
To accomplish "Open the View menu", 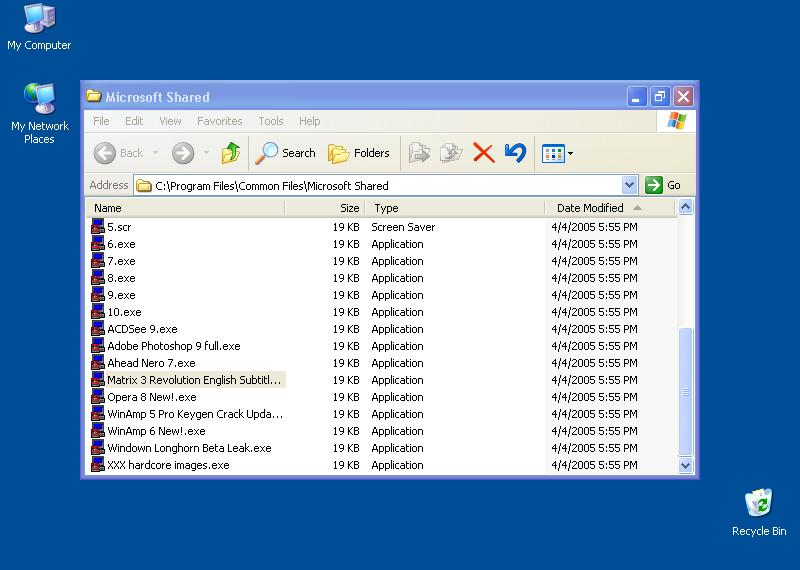I will coord(170,121).
